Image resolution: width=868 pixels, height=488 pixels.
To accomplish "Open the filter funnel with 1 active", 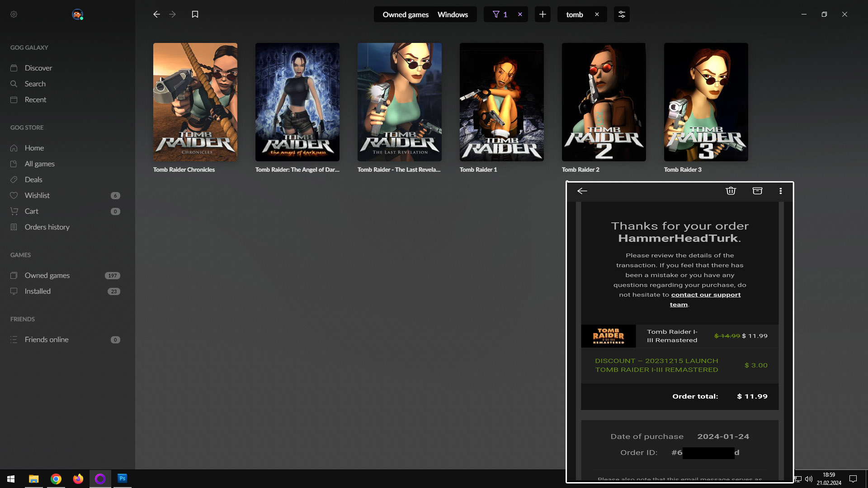I will point(500,14).
